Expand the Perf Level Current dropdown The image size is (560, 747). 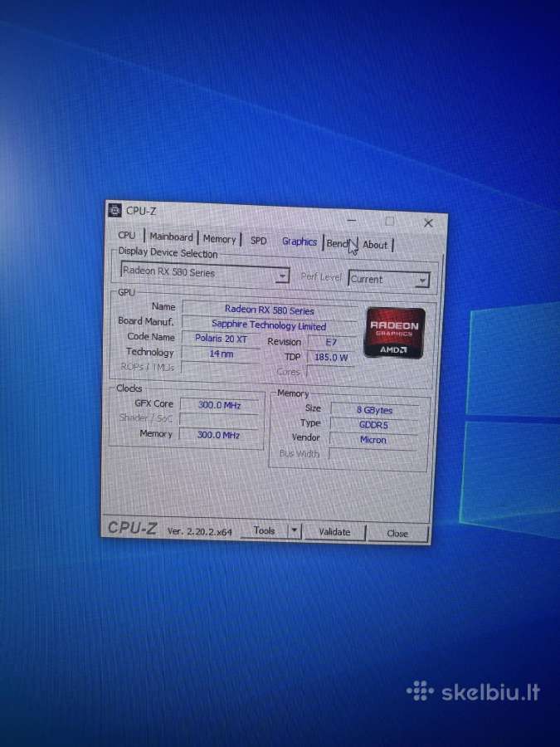389,279
